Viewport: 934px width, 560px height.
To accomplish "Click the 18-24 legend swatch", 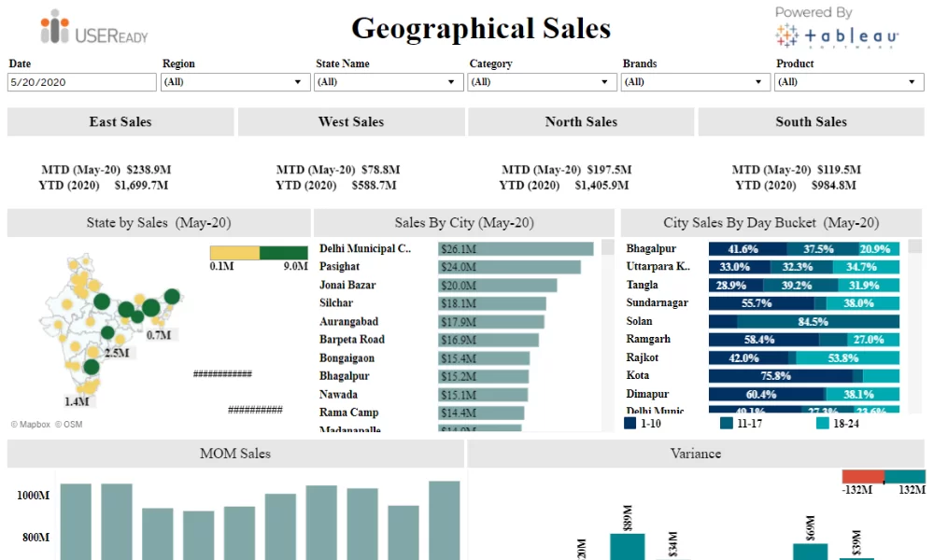I will coord(823,423).
